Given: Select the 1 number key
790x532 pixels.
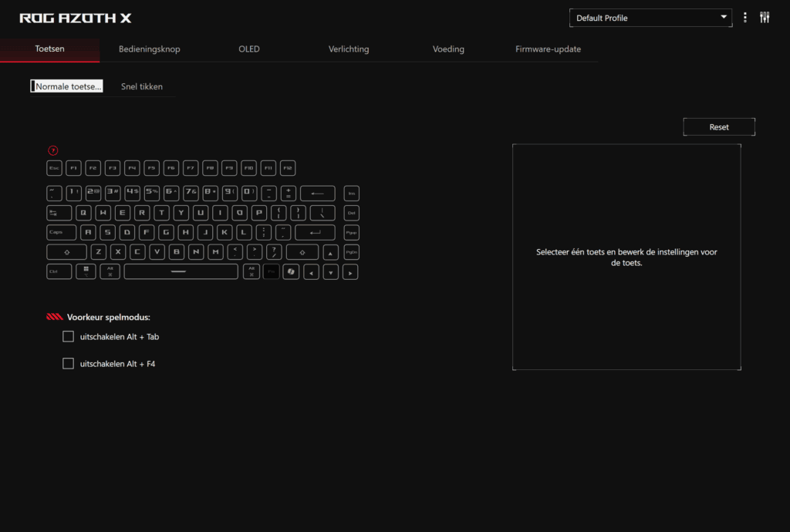Looking at the screenshot, I should (x=73, y=194).
